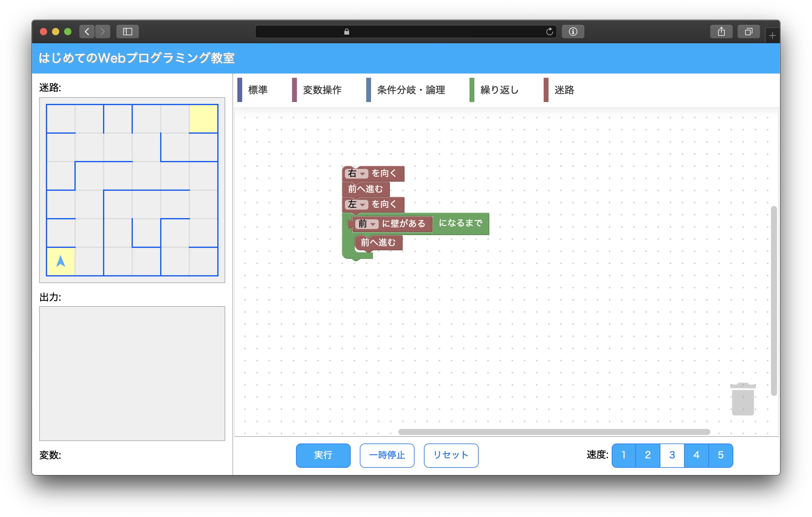Open the 繰り返し block category

pyautogui.click(x=499, y=90)
